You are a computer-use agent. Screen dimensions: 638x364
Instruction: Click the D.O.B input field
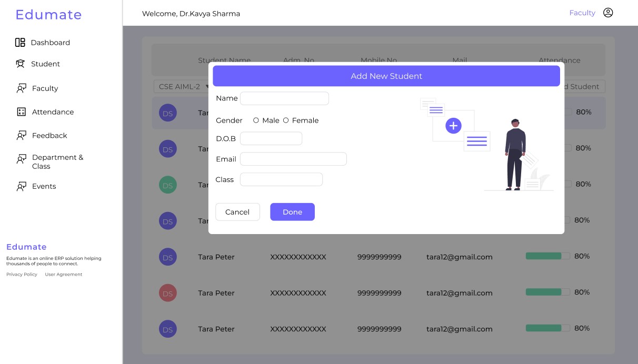271,138
